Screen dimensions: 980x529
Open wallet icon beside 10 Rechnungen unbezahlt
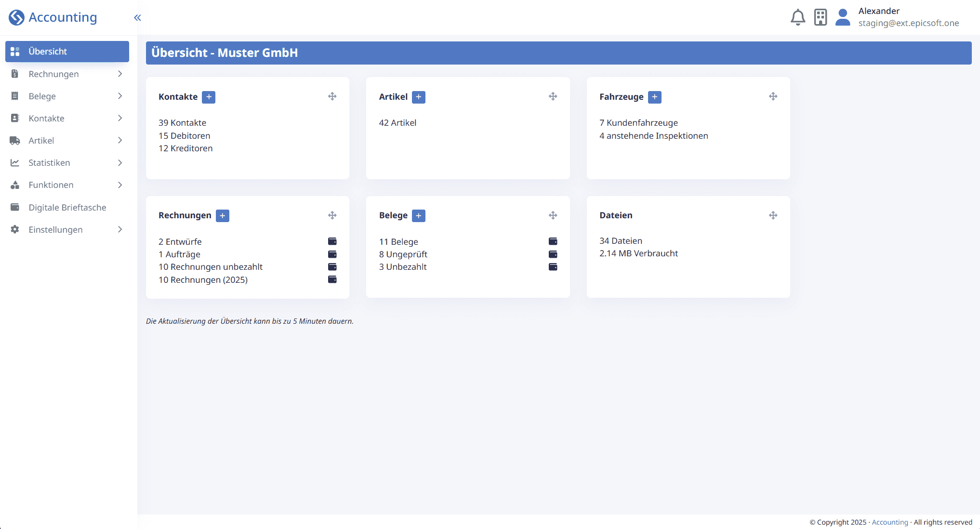pos(332,267)
